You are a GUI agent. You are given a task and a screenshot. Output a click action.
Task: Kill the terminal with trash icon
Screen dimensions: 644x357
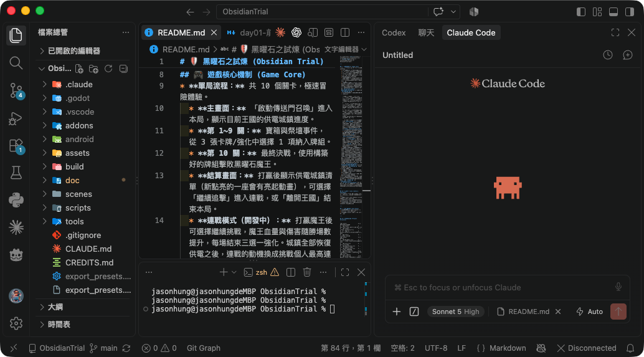click(x=307, y=272)
